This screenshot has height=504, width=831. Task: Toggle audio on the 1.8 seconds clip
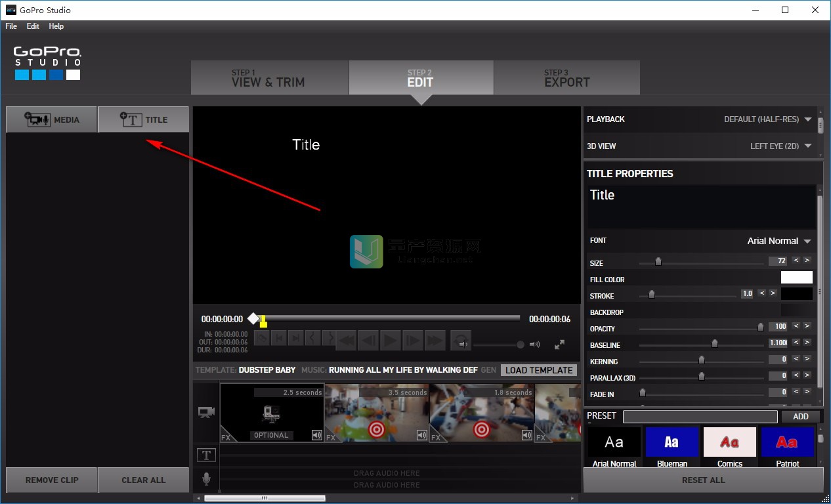pos(526,435)
